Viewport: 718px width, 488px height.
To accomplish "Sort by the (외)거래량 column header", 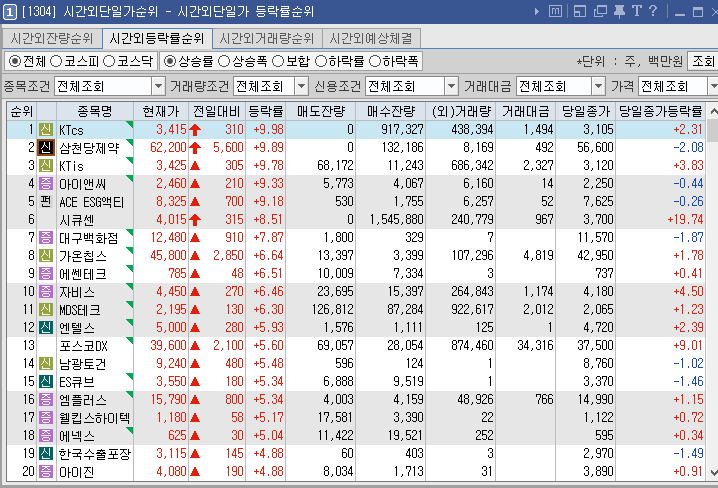I will coord(461,111).
